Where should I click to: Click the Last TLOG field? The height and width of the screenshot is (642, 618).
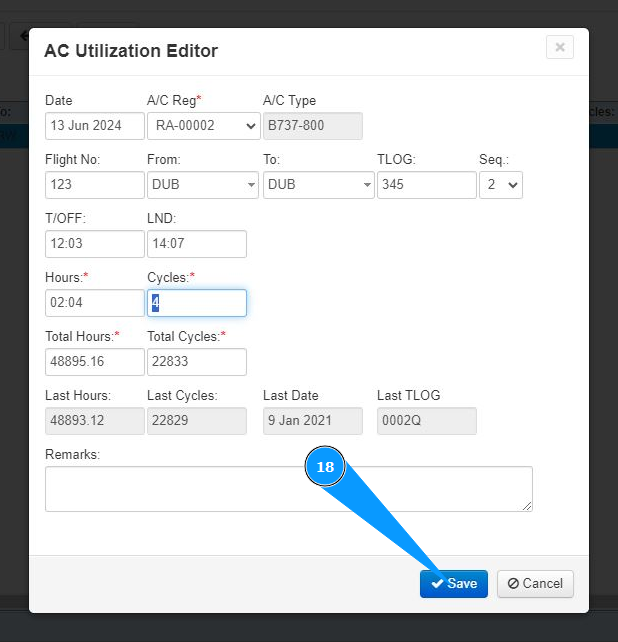pyautogui.click(x=426, y=421)
